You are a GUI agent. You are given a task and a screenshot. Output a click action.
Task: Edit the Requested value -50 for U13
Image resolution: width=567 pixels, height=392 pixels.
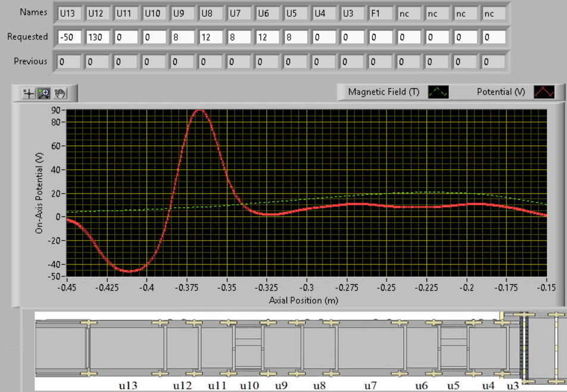click(x=69, y=37)
